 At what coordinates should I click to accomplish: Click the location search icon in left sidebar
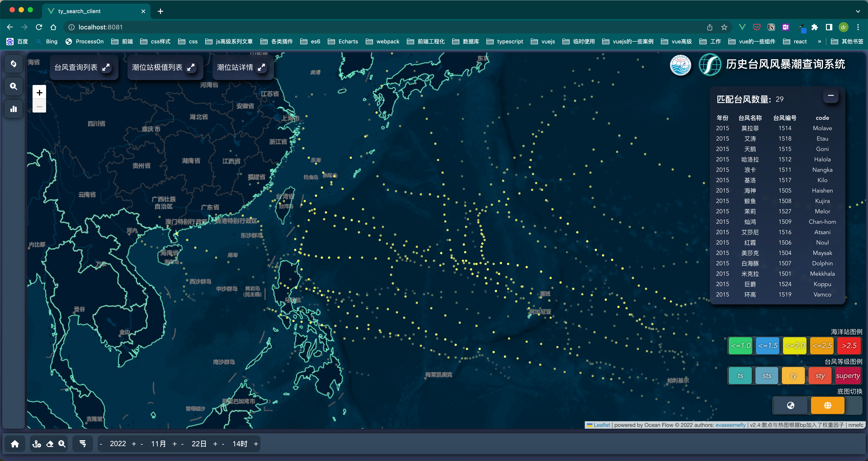point(14,86)
